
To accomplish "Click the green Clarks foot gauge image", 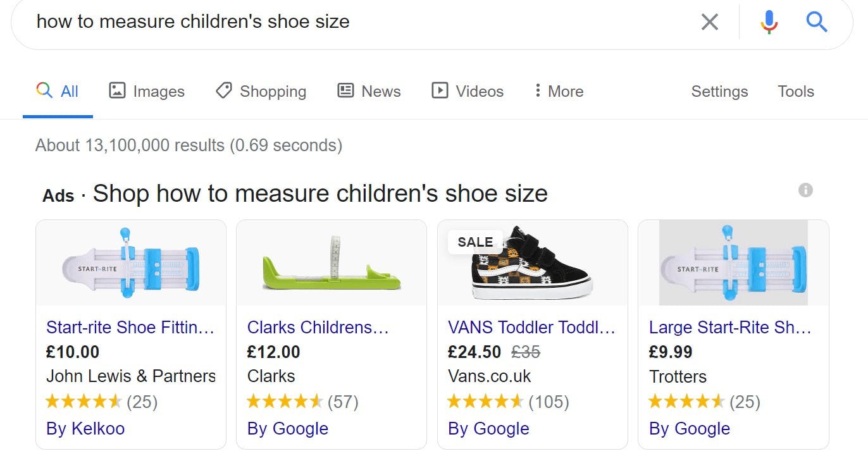I will pyautogui.click(x=331, y=264).
